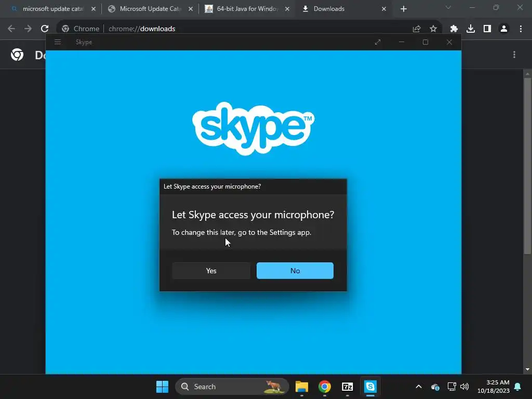Open OneDrive cloud tray icon

pos(435,387)
